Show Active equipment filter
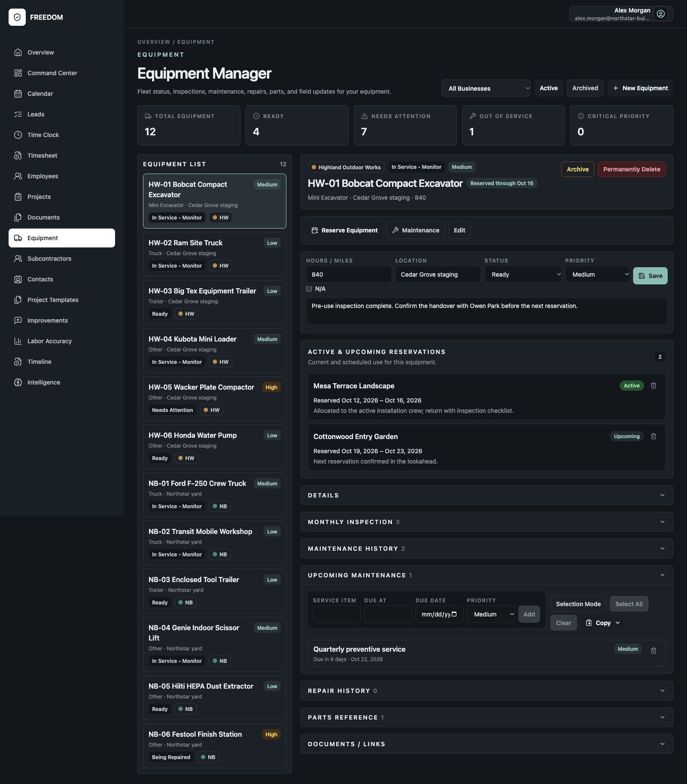The height and width of the screenshot is (784, 687). pyautogui.click(x=549, y=88)
